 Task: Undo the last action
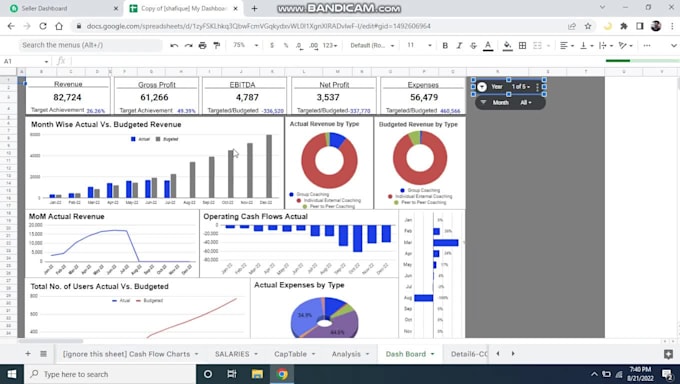pyautogui.click(x=174, y=46)
